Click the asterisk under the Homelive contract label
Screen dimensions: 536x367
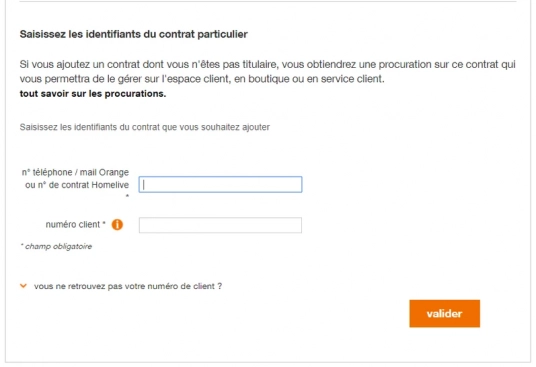pyautogui.click(x=127, y=196)
